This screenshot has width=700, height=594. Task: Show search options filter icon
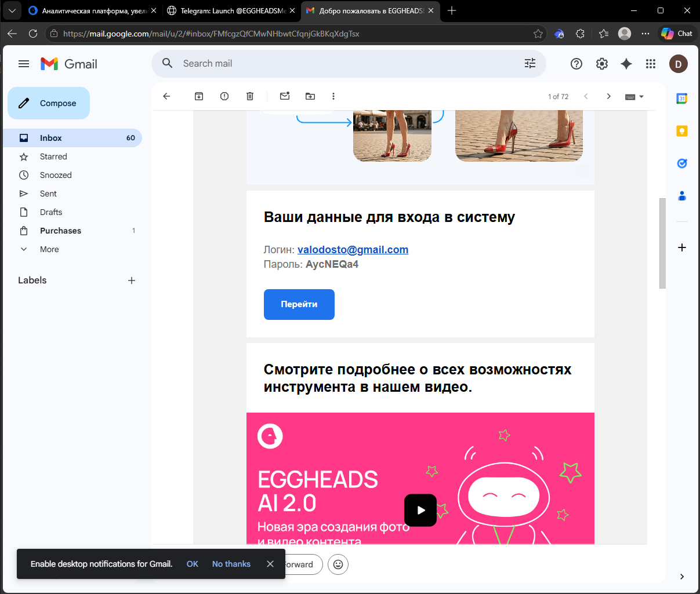[530, 64]
